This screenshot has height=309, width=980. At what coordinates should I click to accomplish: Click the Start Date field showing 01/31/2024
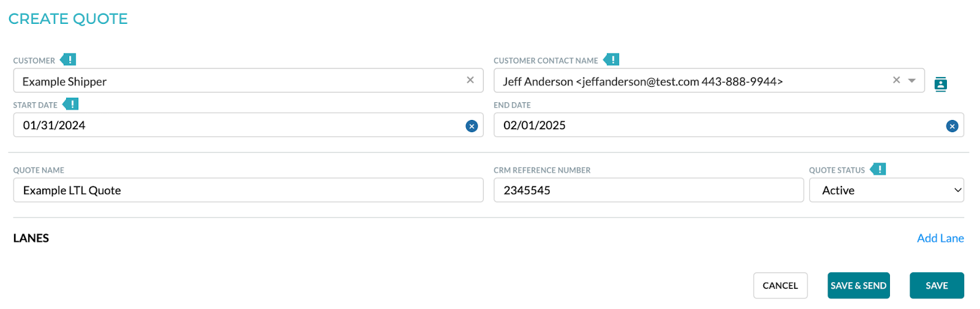tap(239, 125)
